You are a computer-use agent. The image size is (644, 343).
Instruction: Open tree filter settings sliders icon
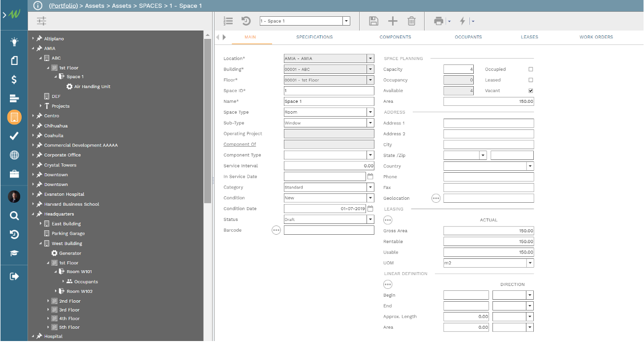pos(41,21)
